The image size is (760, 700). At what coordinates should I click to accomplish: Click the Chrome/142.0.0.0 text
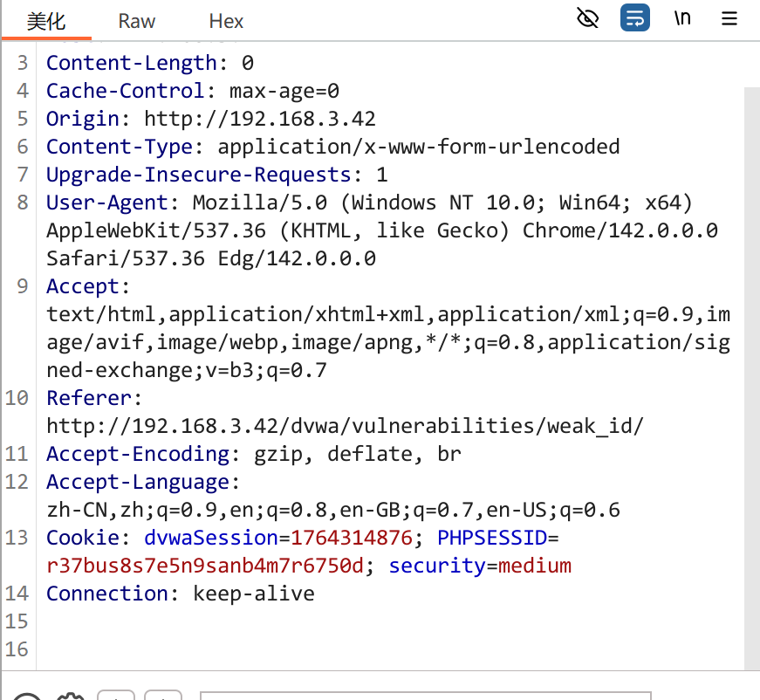pyautogui.click(x=620, y=230)
